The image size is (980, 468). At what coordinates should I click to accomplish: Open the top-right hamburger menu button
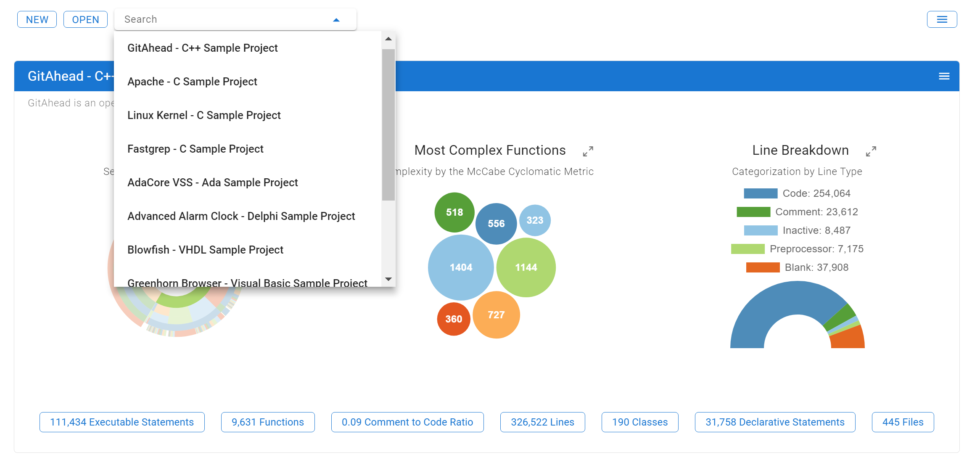942,19
